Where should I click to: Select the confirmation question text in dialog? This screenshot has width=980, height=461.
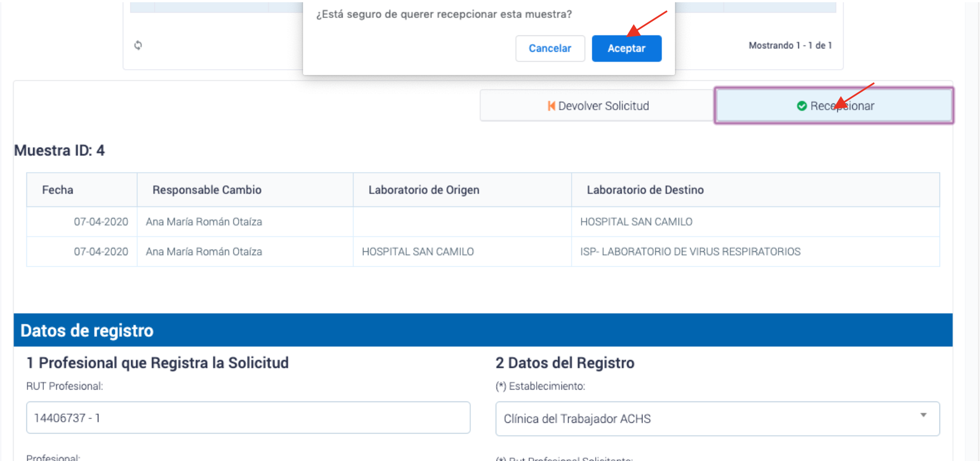(x=444, y=14)
